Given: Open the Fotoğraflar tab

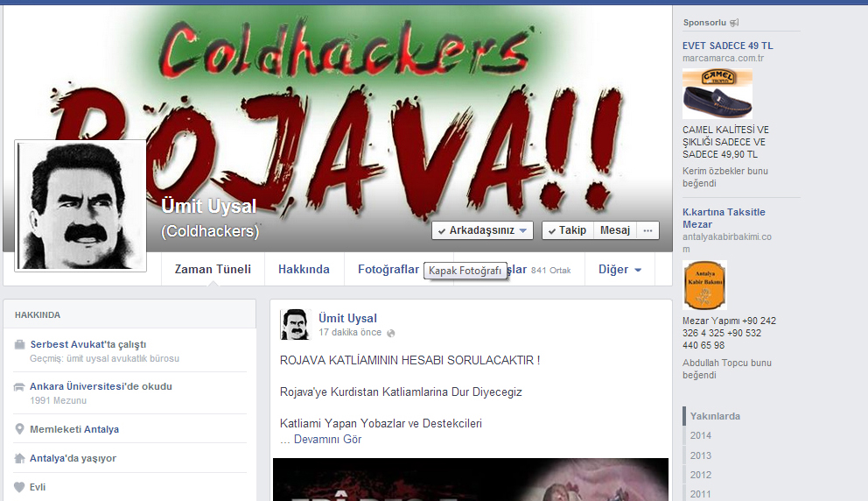Looking at the screenshot, I should click(x=388, y=270).
